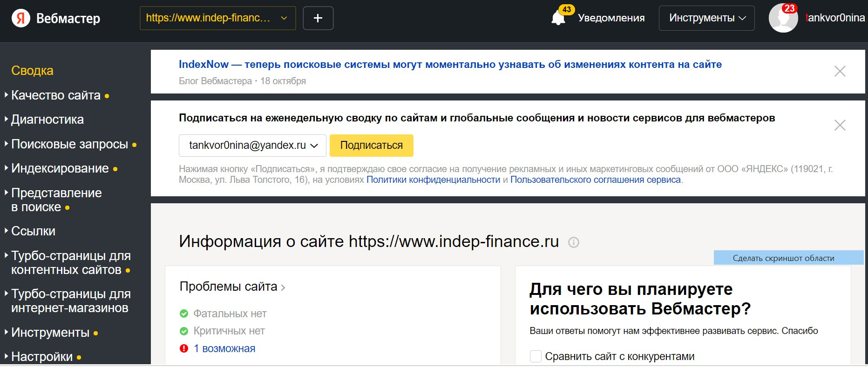Open the Инструменты item in the sidebar
The width and height of the screenshot is (868, 367).
50,333
